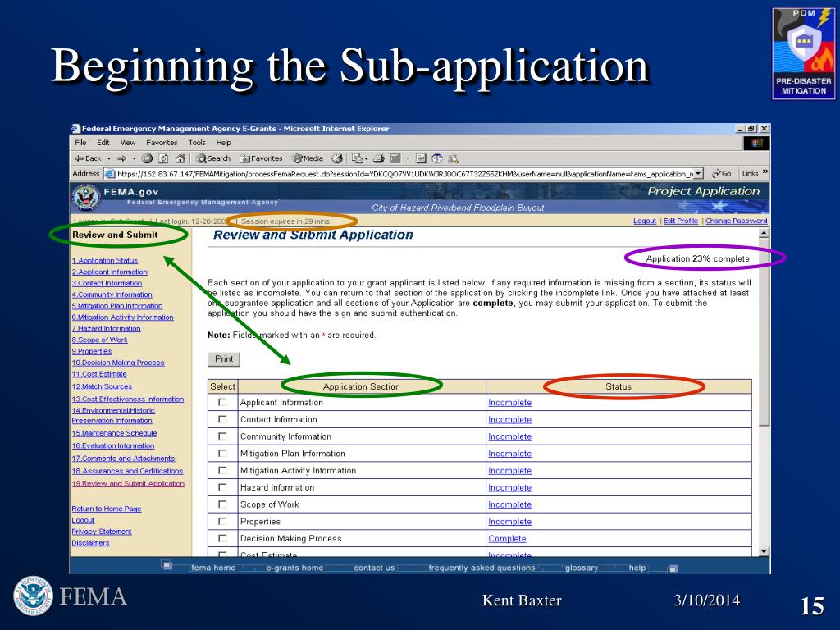This screenshot has width=840, height=630.
Task: Open 11.Cost Estimate sidebar link
Action: pos(99,374)
